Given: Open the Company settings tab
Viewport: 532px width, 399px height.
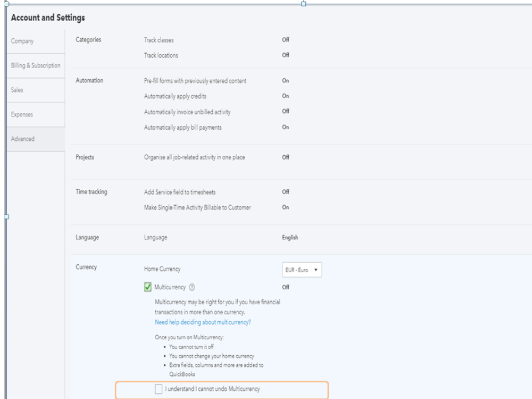Looking at the screenshot, I should tap(22, 41).
